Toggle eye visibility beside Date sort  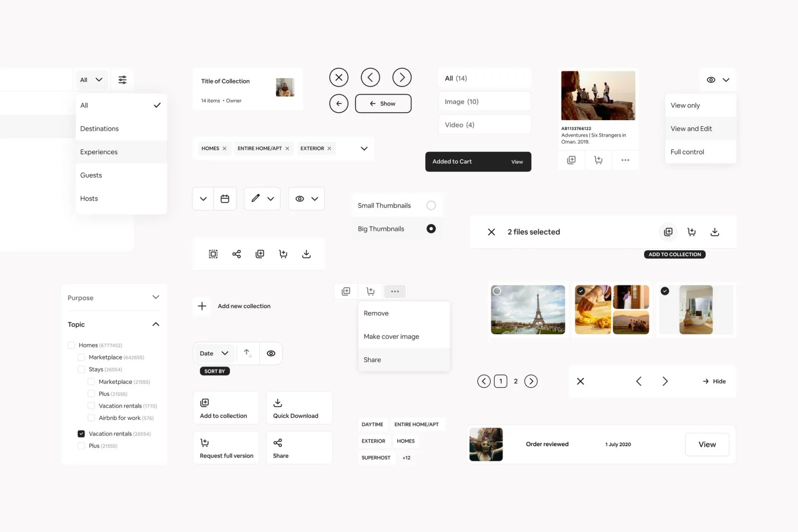click(271, 353)
